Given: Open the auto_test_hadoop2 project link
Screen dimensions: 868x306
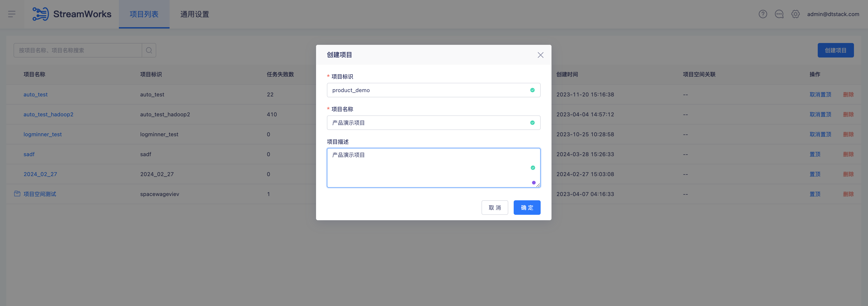Looking at the screenshot, I should 48,114.
